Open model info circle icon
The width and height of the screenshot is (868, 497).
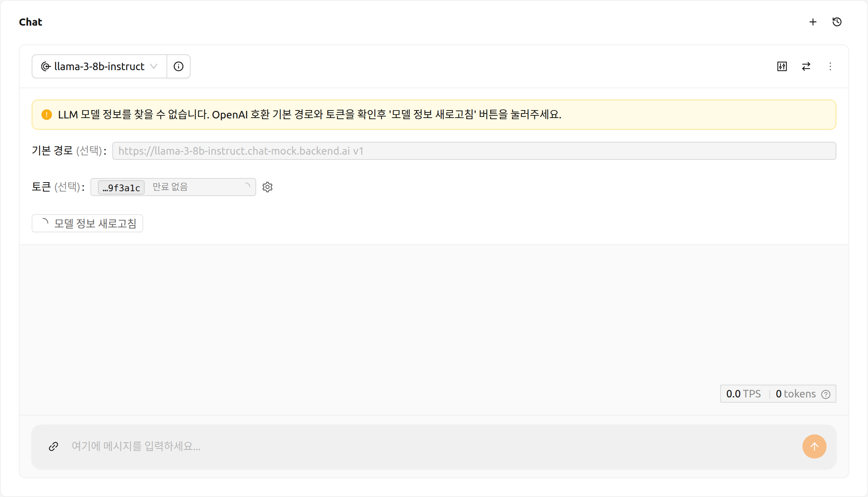(179, 66)
